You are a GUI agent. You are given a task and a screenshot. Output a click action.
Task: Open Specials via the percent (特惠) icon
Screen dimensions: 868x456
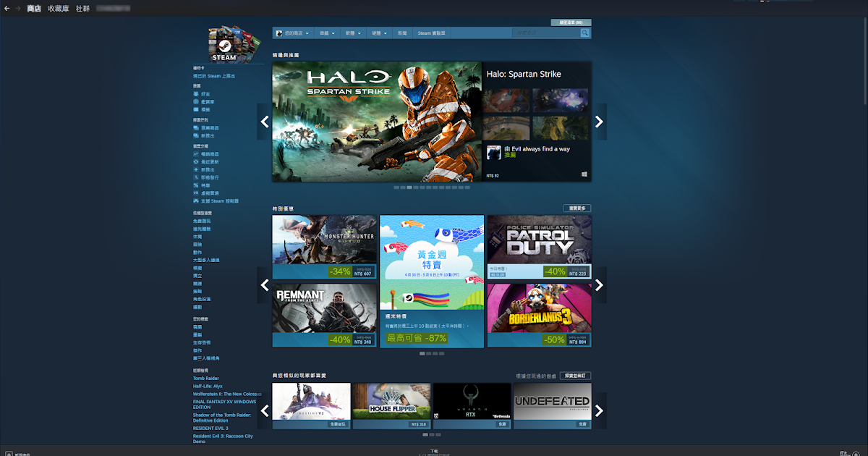click(x=195, y=185)
